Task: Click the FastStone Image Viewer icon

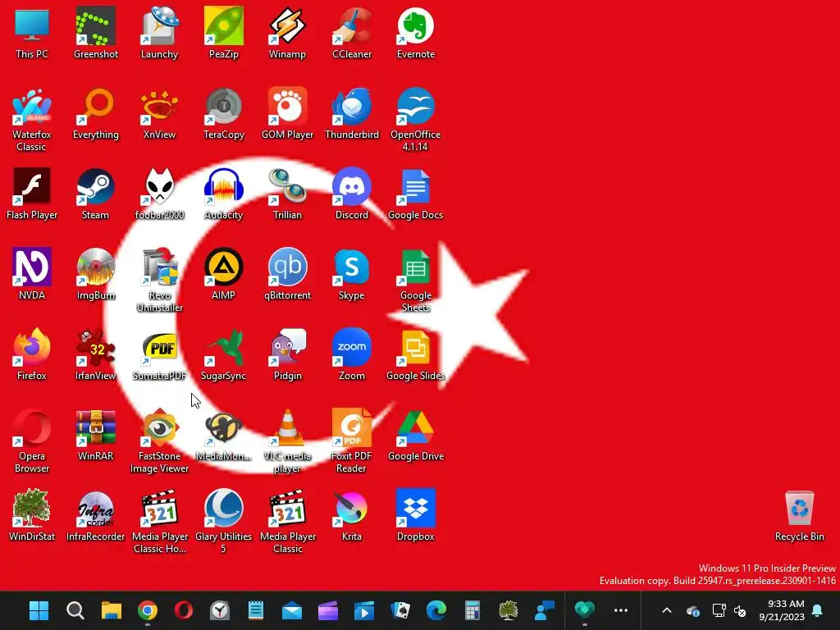Action: point(160,441)
